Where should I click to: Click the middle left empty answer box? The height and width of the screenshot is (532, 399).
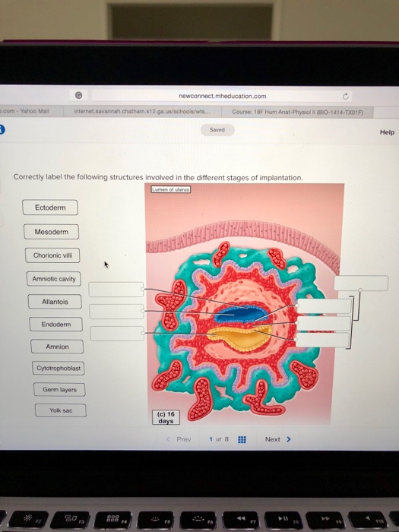117,311
